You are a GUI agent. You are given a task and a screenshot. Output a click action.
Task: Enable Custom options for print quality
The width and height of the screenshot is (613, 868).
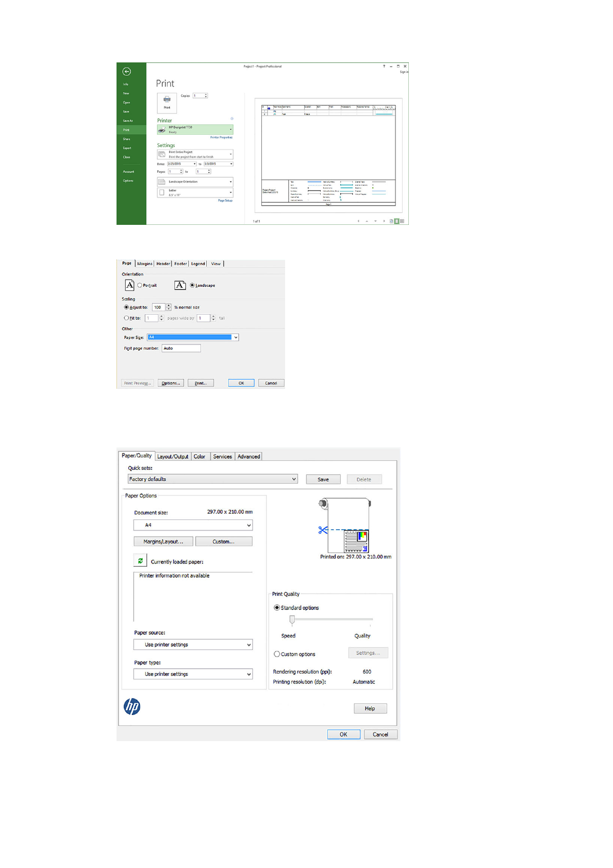pyautogui.click(x=277, y=654)
